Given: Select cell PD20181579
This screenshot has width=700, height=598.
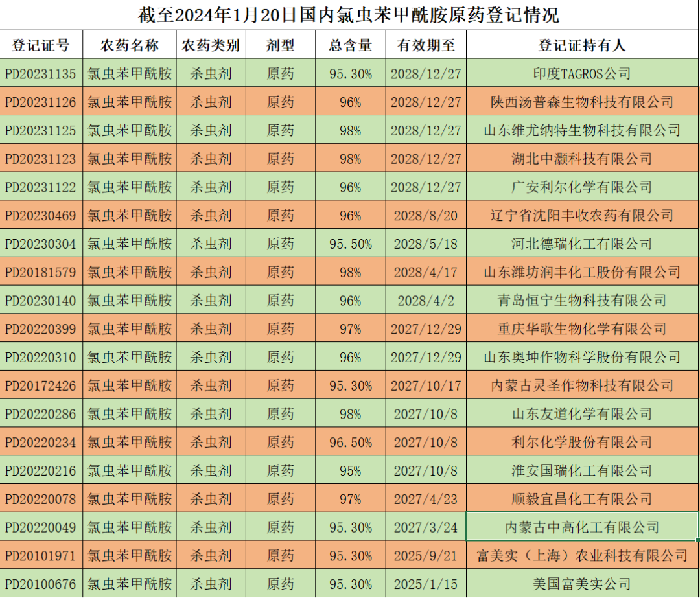Looking at the screenshot, I should coord(41,271).
